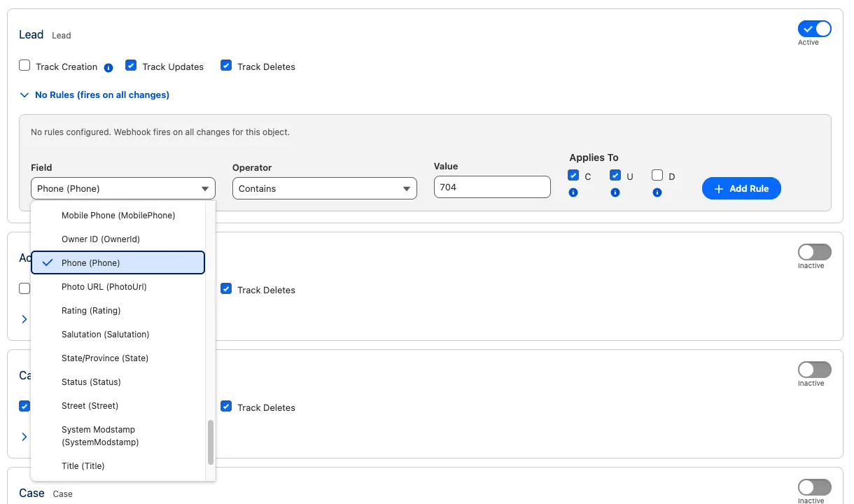Select Mobile Phone (MobilePhone) option
Image resolution: width=854 pixels, height=504 pixels.
(x=118, y=216)
